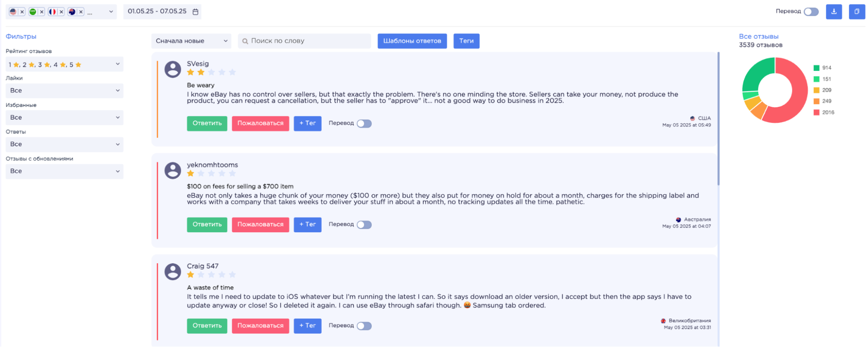Open the calendar icon for date range
The width and height of the screenshot is (868, 347).
(x=195, y=12)
